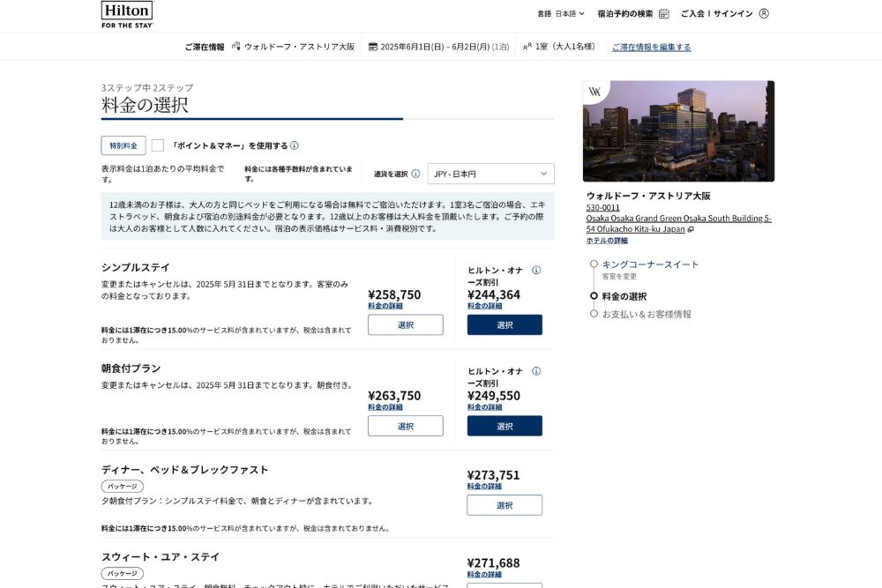Click the スウィート・ユア・ステイ heading

161,557
